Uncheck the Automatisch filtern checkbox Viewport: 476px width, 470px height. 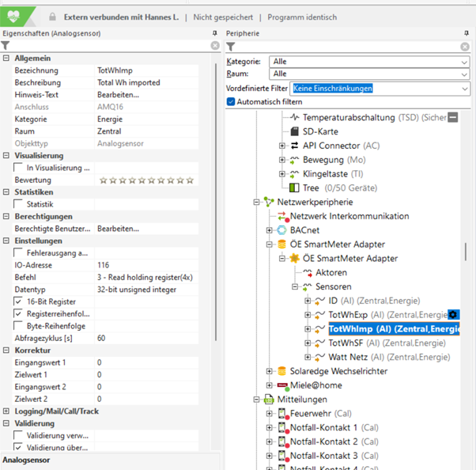tap(231, 101)
